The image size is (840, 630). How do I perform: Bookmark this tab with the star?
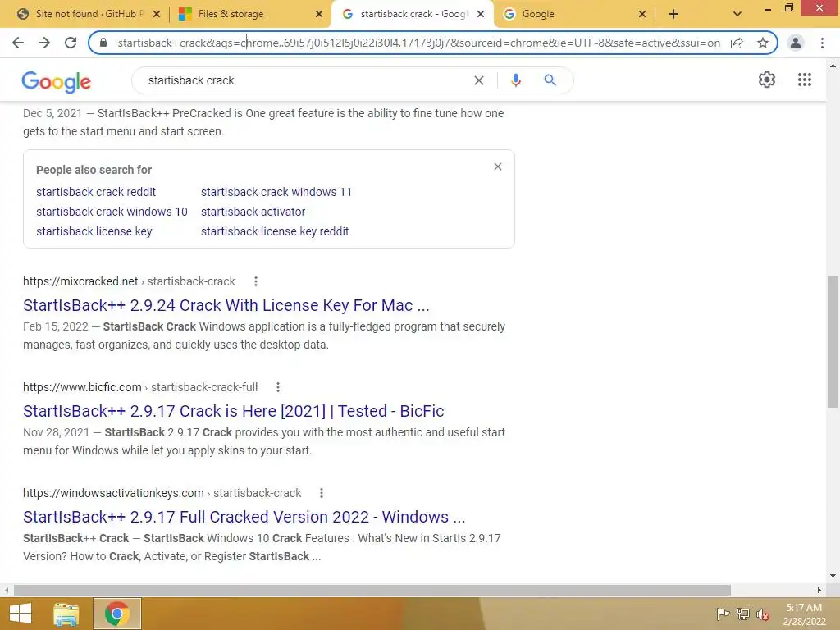763,43
